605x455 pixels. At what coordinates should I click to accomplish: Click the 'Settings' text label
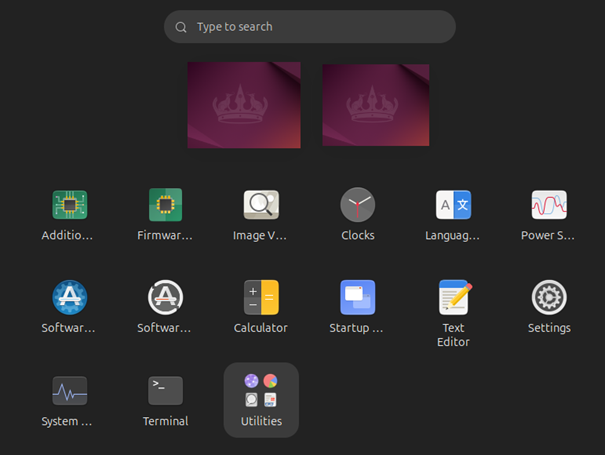549,328
